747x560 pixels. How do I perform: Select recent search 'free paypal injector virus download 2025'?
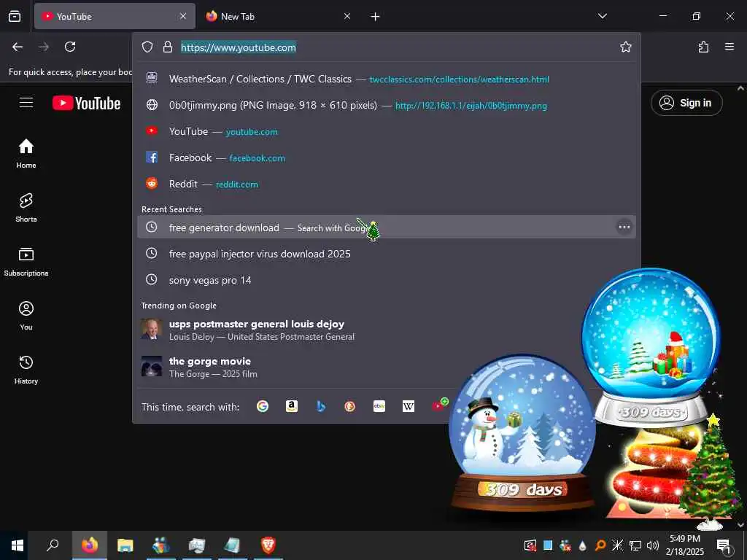(x=387, y=254)
